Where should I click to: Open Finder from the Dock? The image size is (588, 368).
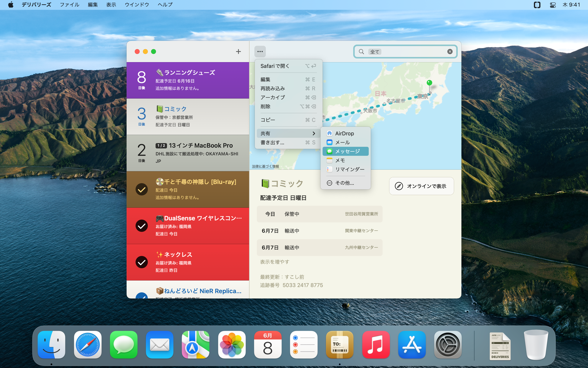[51, 345]
